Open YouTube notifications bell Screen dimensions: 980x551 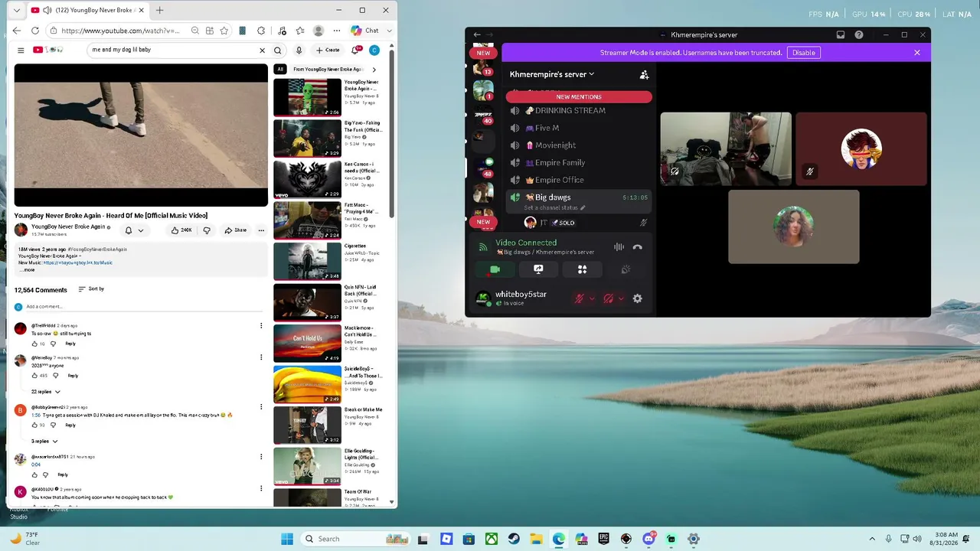356,51
